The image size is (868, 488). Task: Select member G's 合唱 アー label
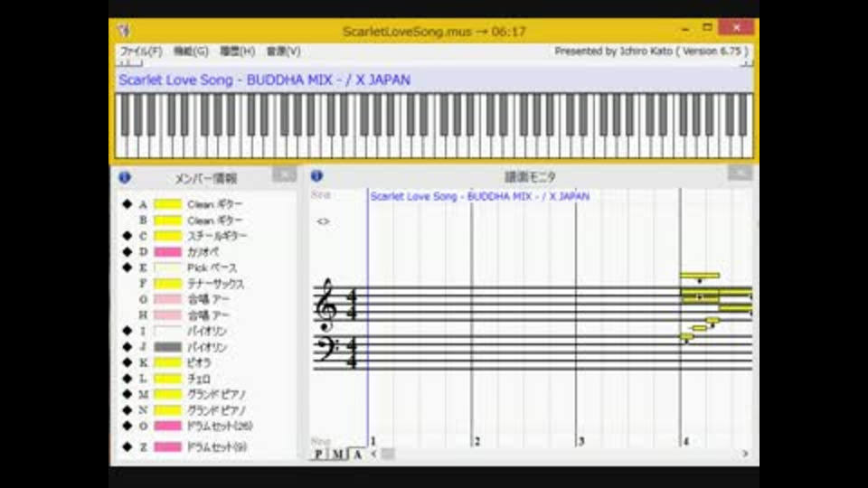[x=208, y=299]
